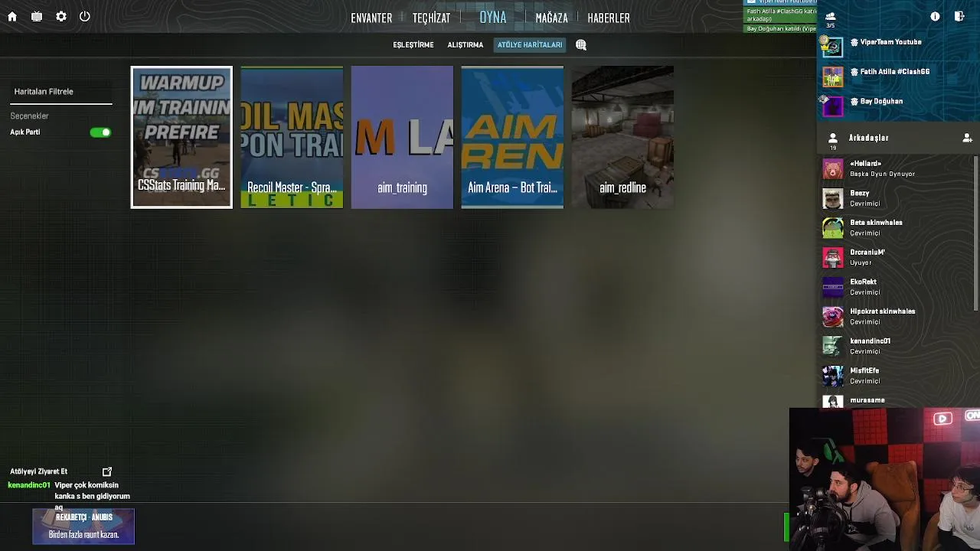Open the workshop globe browse icon
This screenshot has height=551, width=980.
(x=581, y=45)
